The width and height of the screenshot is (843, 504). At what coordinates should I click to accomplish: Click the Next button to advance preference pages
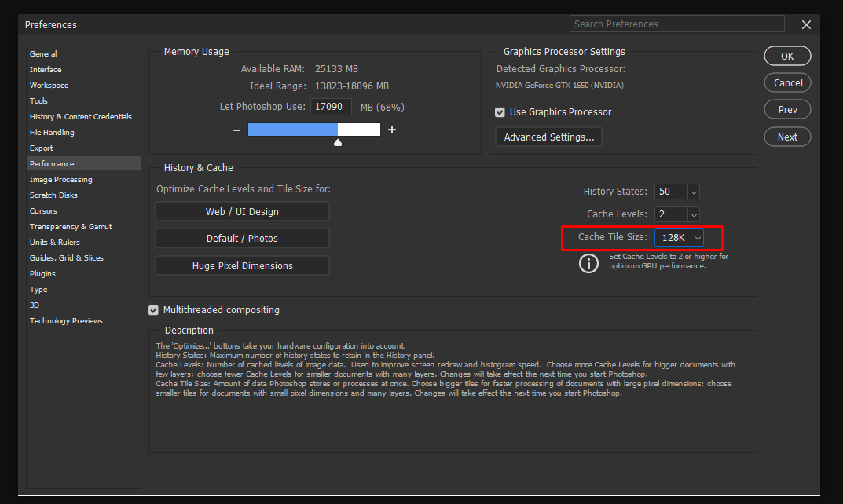point(787,136)
